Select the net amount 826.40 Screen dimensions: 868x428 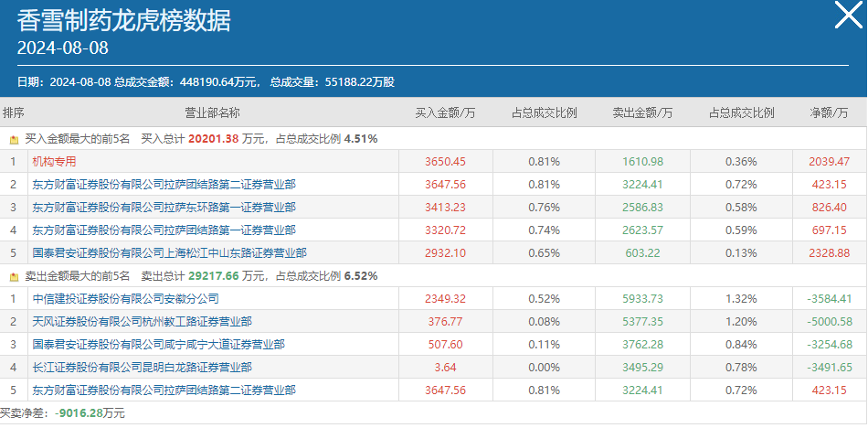point(830,208)
